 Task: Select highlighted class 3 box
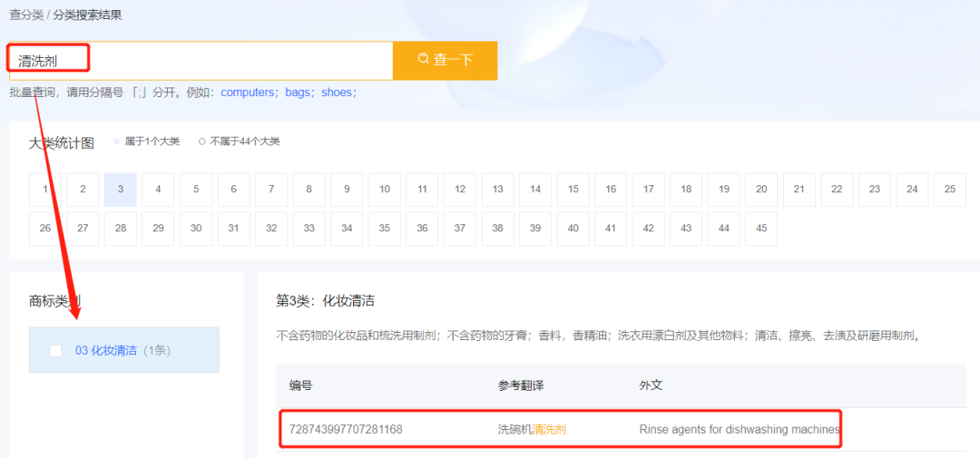(x=121, y=190)
